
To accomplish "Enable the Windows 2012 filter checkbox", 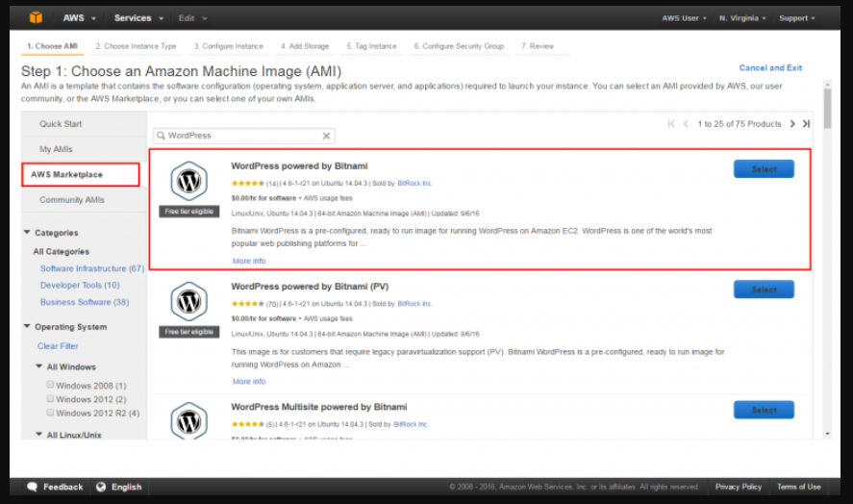I will coord(49,399).
